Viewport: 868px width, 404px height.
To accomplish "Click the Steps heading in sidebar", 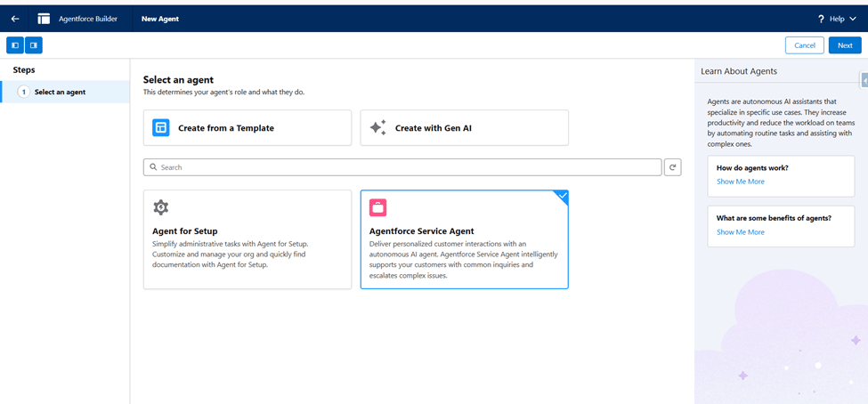I will (x=24, y=70).
